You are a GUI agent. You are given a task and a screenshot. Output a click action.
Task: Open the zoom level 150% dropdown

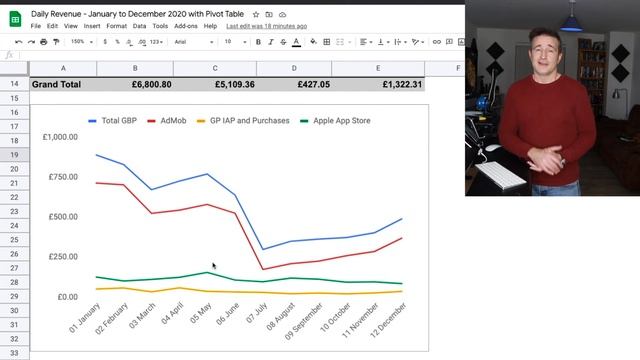82,42
